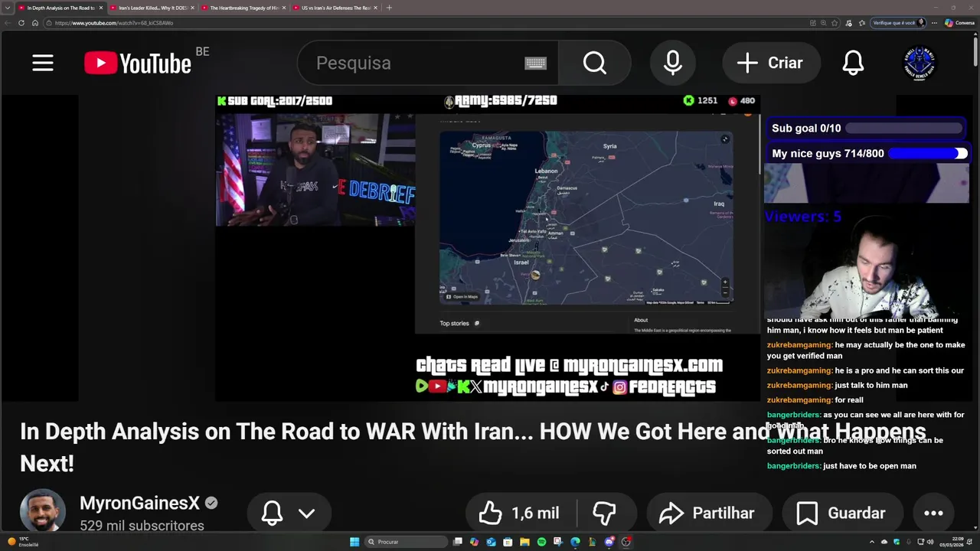
Task: Click bangerbriders 'just have to be open man' message
Action: 841,465
